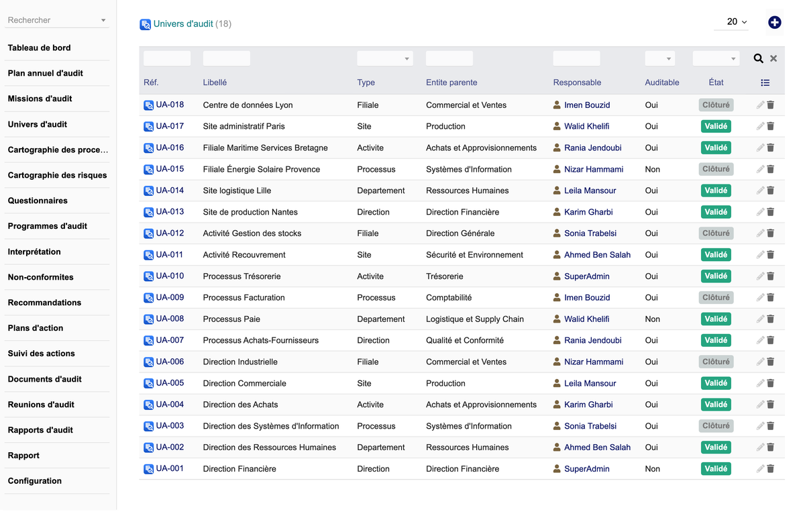Delete row UA-008 using trash icon
The height and width of the screenshot is (532, 805).
tap(771, 319)
